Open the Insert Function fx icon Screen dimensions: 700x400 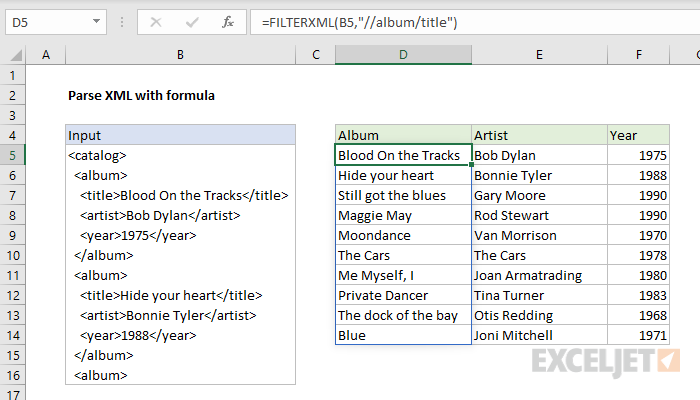228,22
